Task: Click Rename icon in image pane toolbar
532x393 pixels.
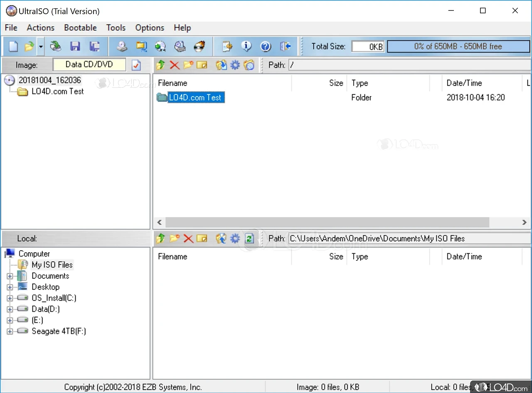Action: [202, 65]
